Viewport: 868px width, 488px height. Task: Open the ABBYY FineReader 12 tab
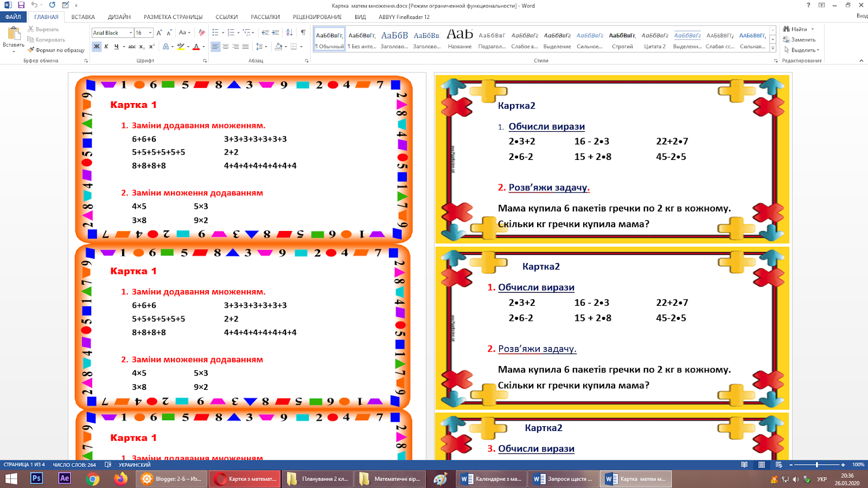[x=404, y=17]
